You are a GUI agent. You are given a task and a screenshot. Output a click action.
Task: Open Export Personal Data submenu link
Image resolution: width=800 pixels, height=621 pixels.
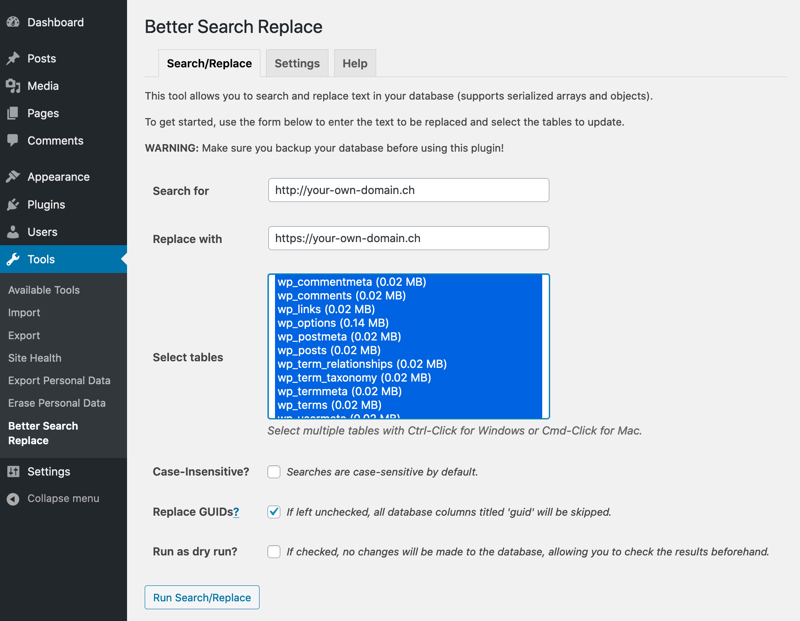click(59, 381)
